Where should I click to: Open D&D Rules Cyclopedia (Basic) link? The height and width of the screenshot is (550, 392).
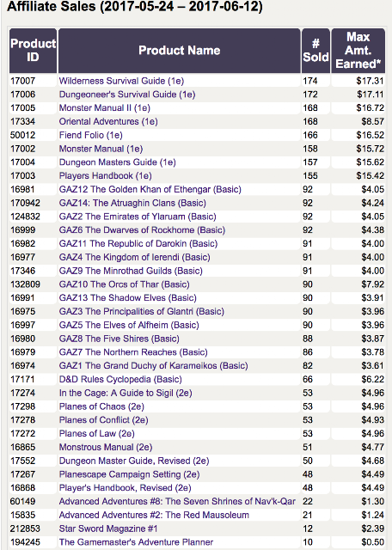[x=120, y=380]
